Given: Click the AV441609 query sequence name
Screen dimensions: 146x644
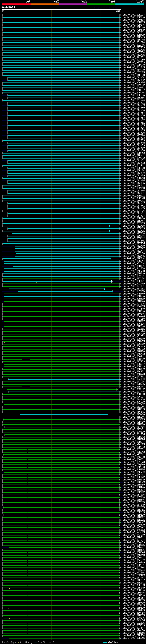Looking at the screenshot, I should [8, 8].
